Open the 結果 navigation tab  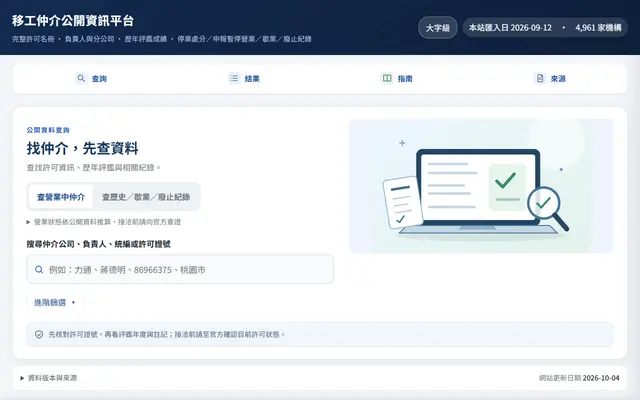tap(244, 78)
